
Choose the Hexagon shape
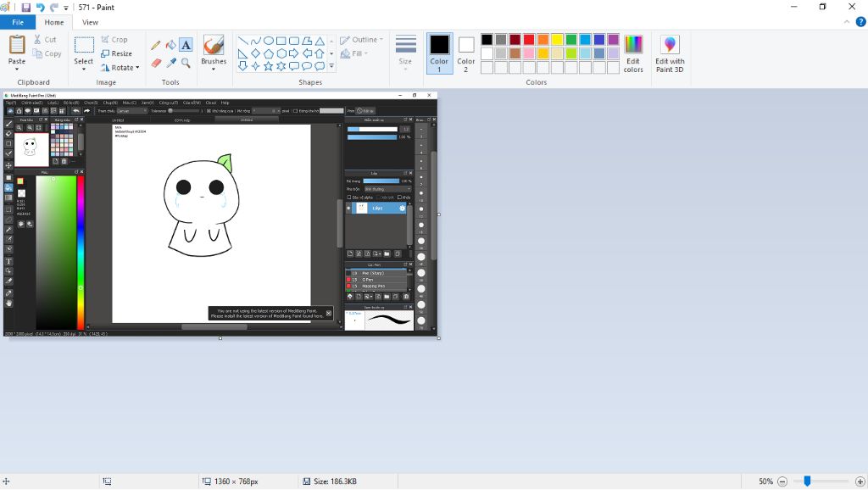(281, 53)
